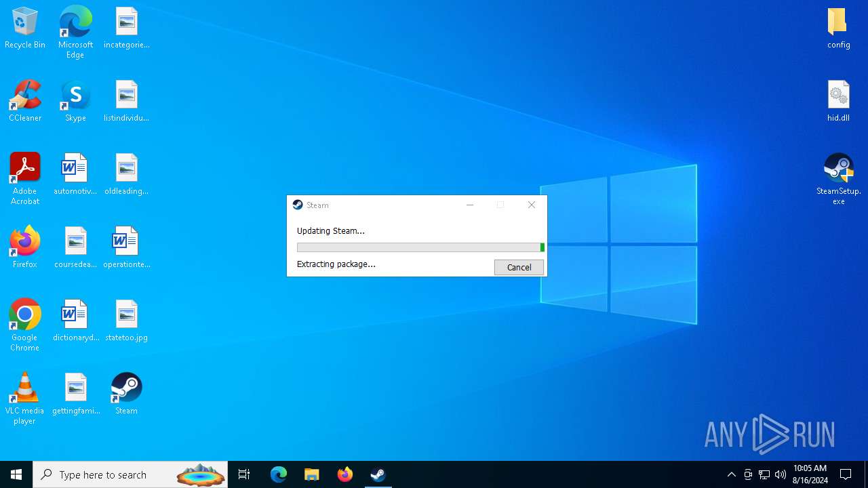This screenshot has width=868, height=488.
Task: Minimize the Steam updater window
Action: pyautogui.click(x=470, y=205)
